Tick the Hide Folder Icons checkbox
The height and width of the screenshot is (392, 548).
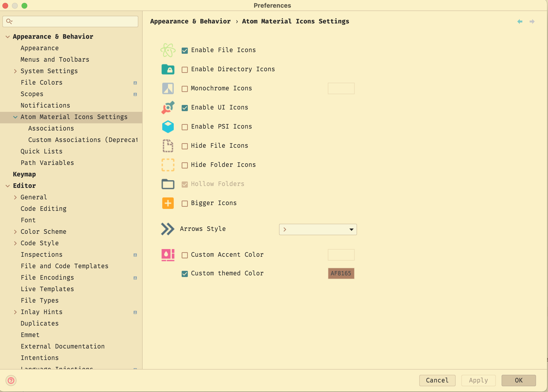[185, 165]
